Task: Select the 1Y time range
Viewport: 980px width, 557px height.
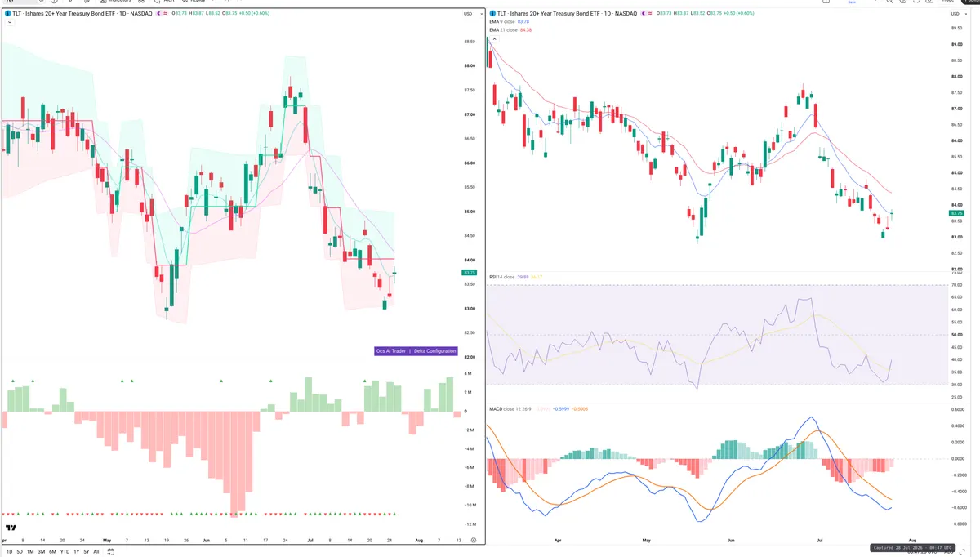Action: (77, 552)
